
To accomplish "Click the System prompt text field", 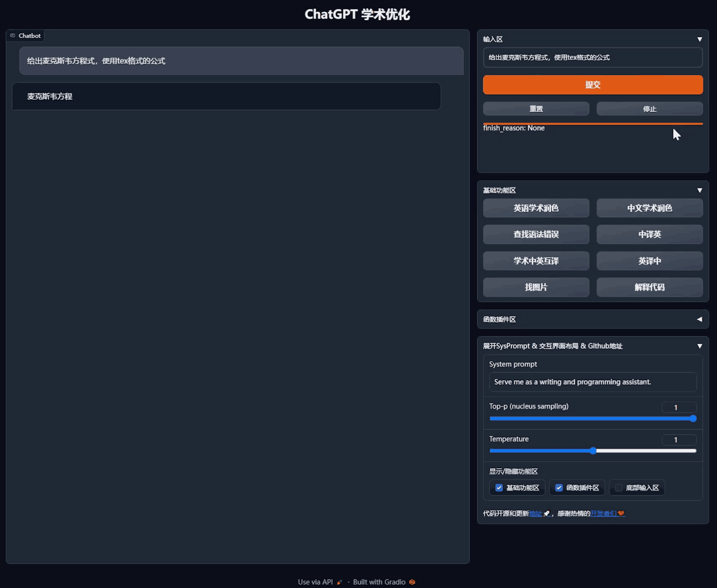I will click(593, 382).
